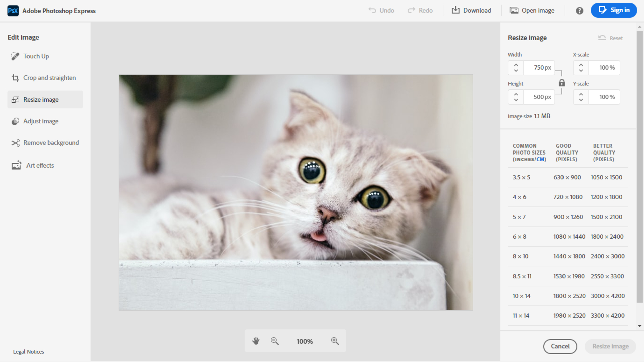Viewport: 644px width, 362px height.
Task: Decrease Height using its down stepper
Action: 516,99
